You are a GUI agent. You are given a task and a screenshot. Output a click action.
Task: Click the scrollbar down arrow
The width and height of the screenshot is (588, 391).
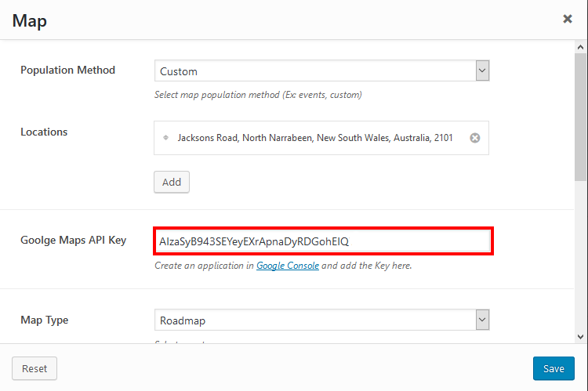tap(581, 336)
